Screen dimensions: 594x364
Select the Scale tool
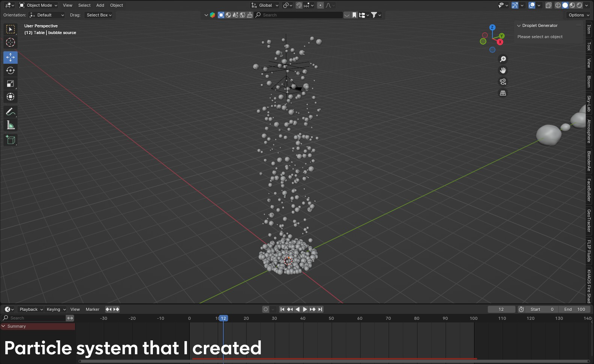[10, 84]
